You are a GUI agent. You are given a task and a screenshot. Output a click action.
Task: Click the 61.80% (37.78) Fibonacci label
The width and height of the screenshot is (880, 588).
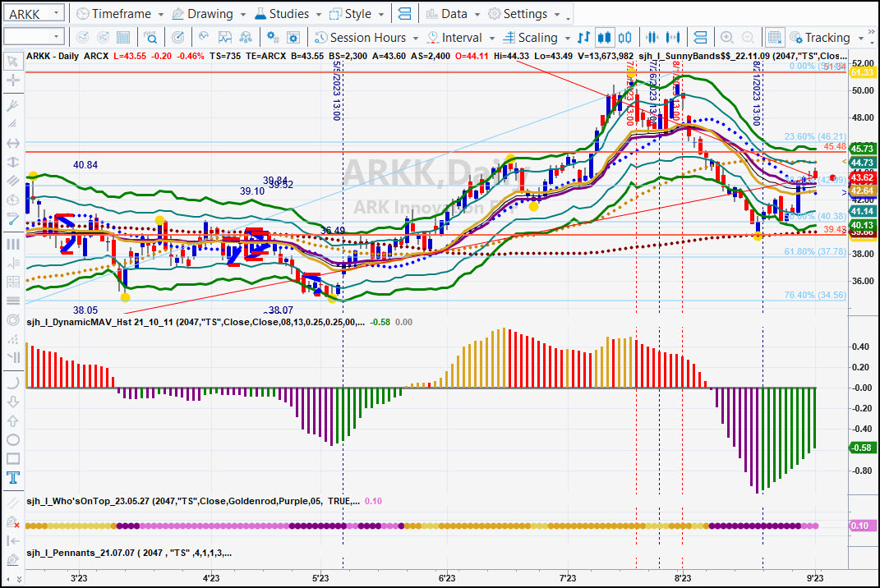click(x=815, y=252)
